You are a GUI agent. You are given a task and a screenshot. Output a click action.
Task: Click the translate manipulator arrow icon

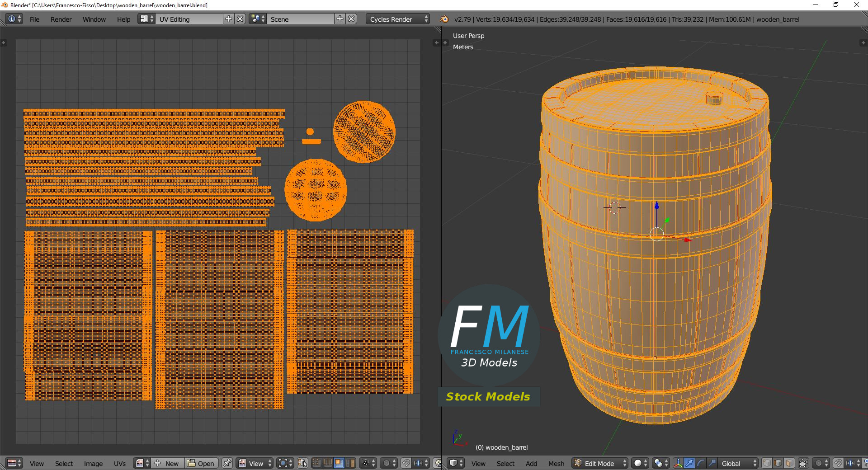point(689,463)
